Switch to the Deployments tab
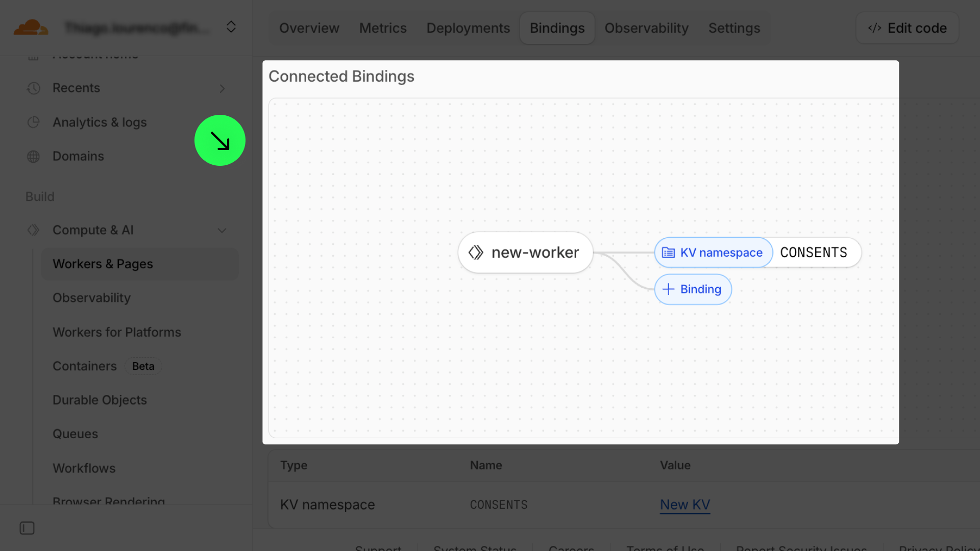980x551 pixels. click(x=468, y=28)
